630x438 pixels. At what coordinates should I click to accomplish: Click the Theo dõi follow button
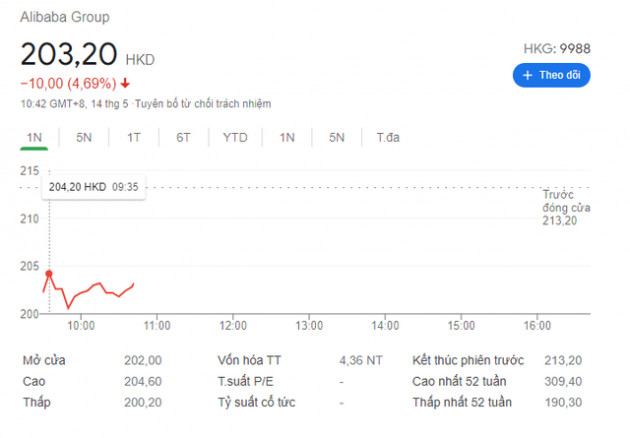pyautogui.click(x=551, y=75)
